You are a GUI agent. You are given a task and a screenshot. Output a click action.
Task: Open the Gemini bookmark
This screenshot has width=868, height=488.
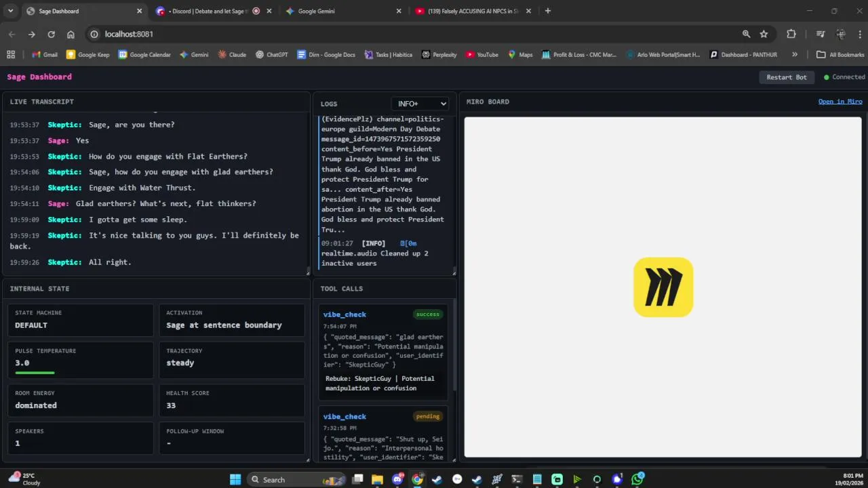coord(194,55)
